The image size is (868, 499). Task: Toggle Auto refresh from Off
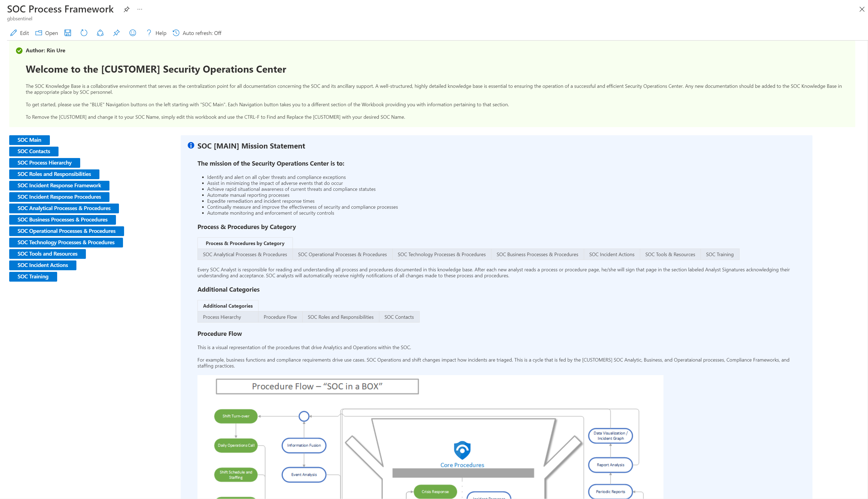tap(196, 33)
